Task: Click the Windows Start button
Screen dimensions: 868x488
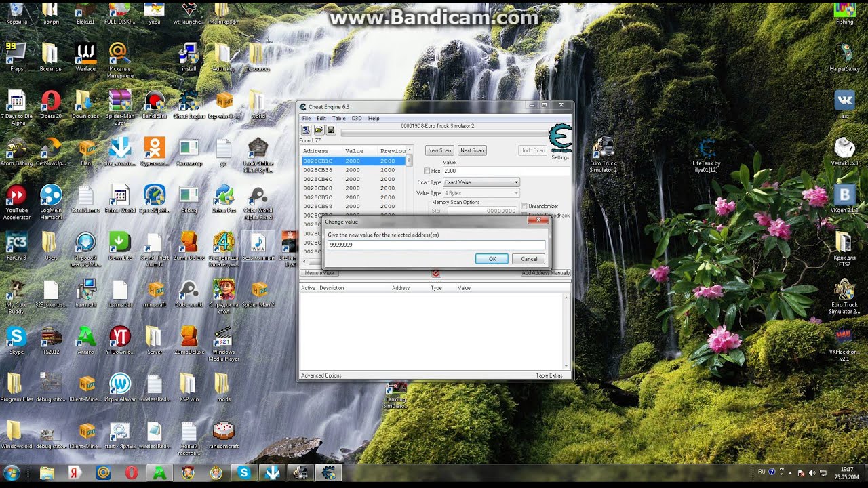Action: [12, 473]
